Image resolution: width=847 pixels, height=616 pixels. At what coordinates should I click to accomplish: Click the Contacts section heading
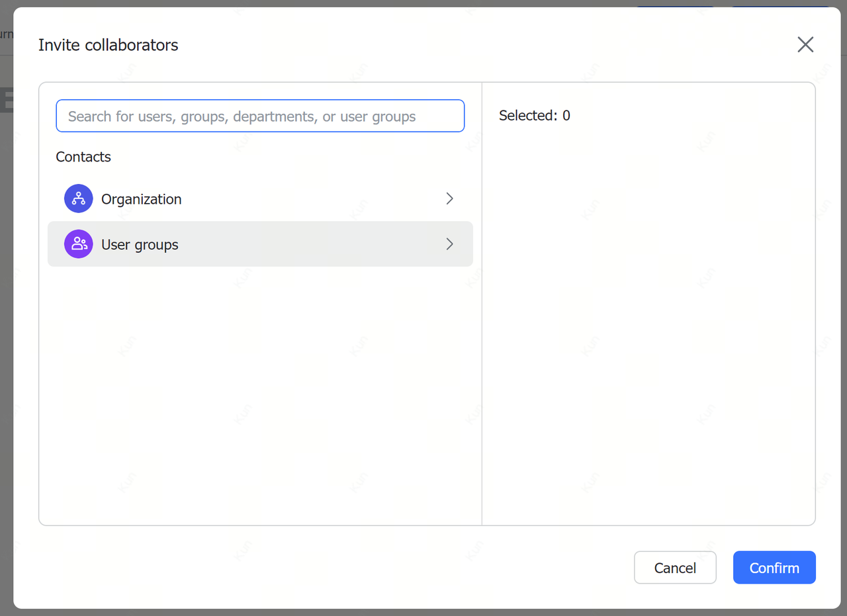click(x=83, y=157)
